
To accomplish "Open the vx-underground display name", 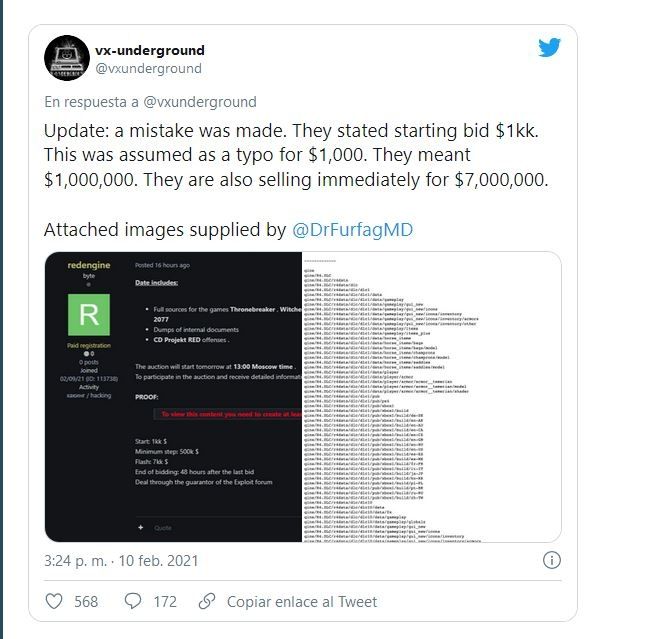I will pos(150,50).
